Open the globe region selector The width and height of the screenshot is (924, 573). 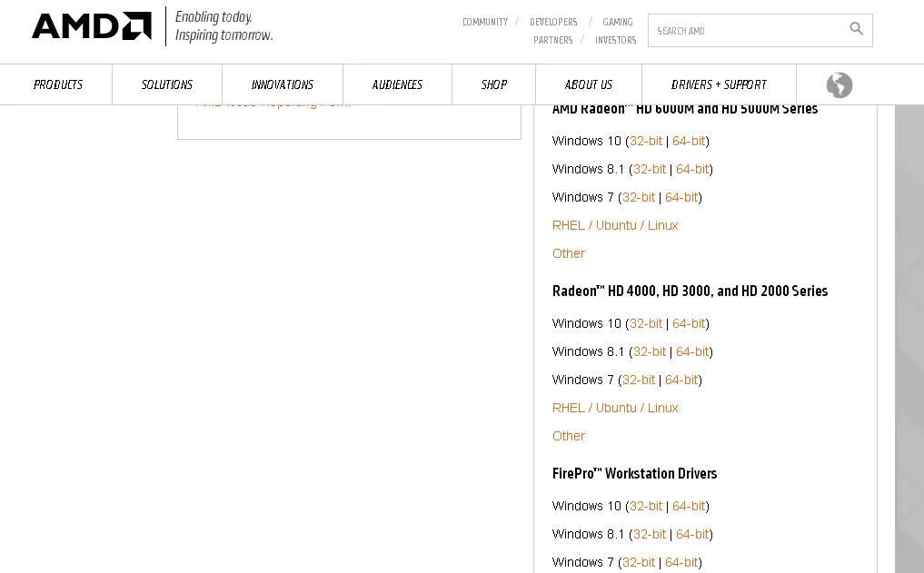(x=840, y=84)
